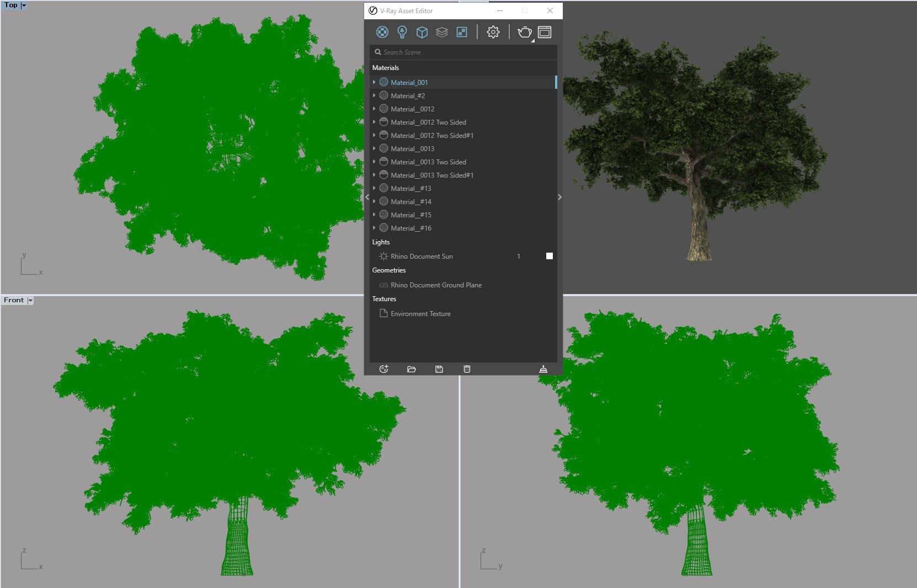Click the Rhino Document Ground Plane icon

click(383, 285)
